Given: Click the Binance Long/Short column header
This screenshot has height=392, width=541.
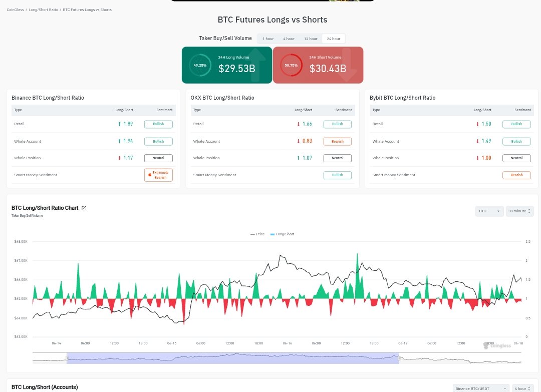Looking at the screenshot, I should pyautogui.click(x=124, y=110).
